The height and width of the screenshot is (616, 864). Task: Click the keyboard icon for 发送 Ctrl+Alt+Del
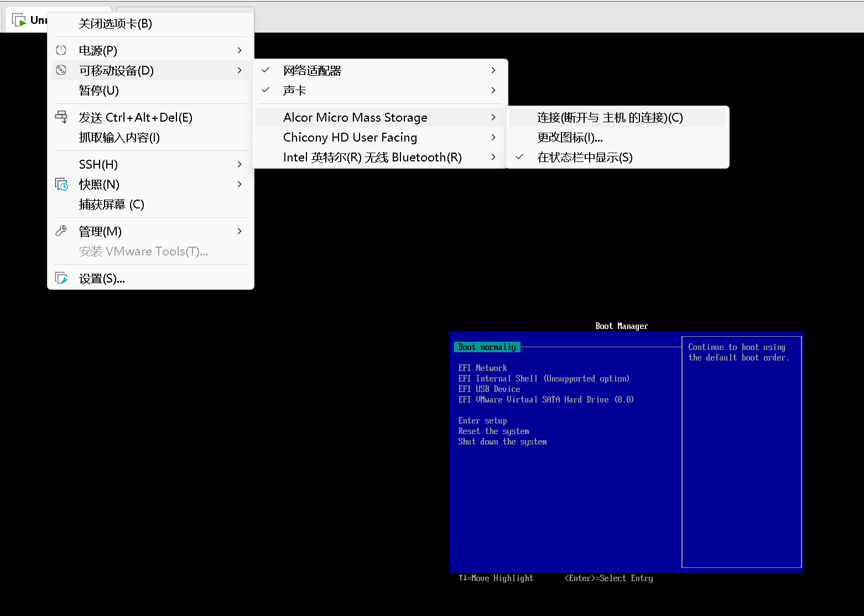pos(61,117)
